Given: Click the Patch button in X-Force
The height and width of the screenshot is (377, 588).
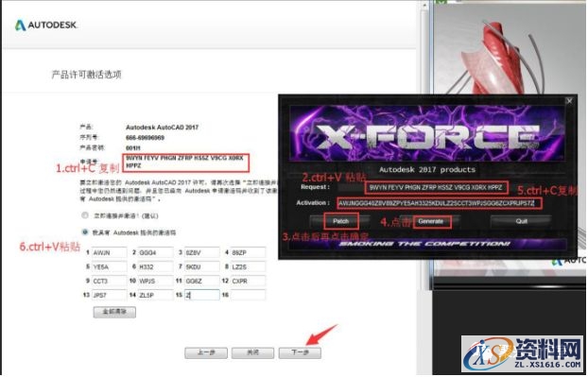Looking at the screenshot, I should pos(341,221).
